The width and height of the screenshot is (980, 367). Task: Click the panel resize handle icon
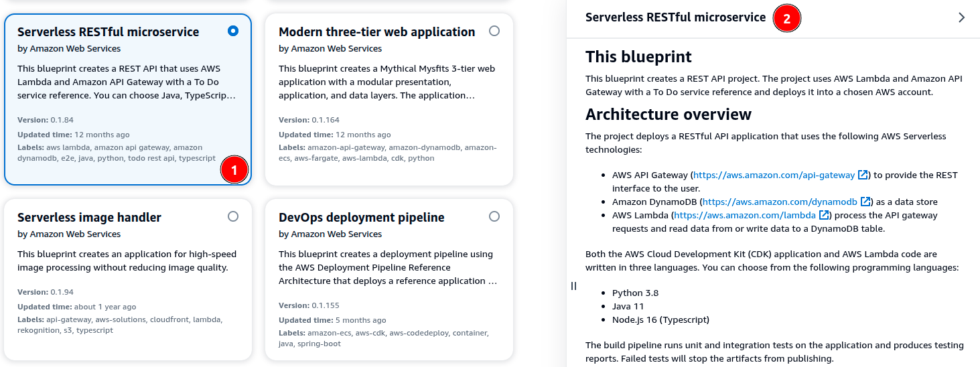pyautogui.click(x=573, y=286)
